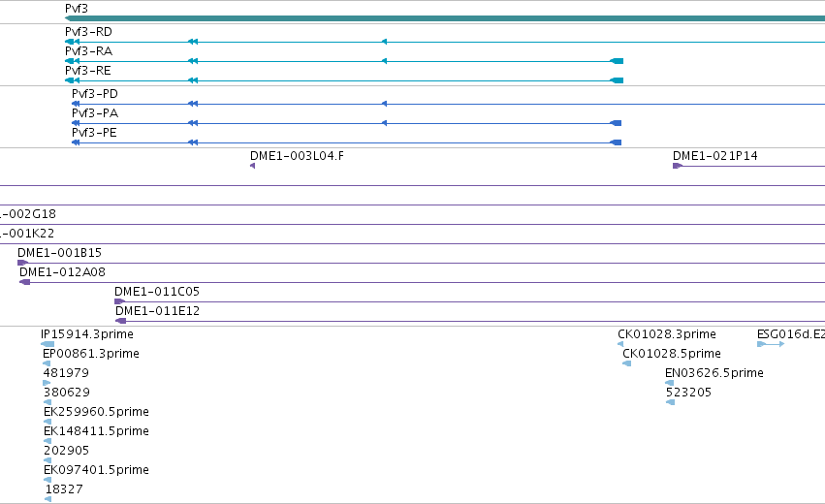
Task: Click the 18327 arrow glyph
Action: 48,499
